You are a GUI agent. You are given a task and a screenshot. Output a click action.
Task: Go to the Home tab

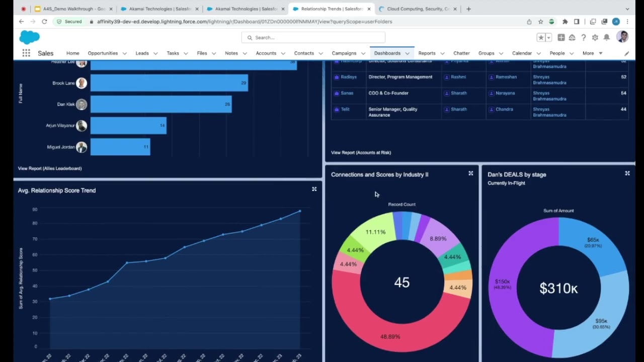tap(72, 53)
